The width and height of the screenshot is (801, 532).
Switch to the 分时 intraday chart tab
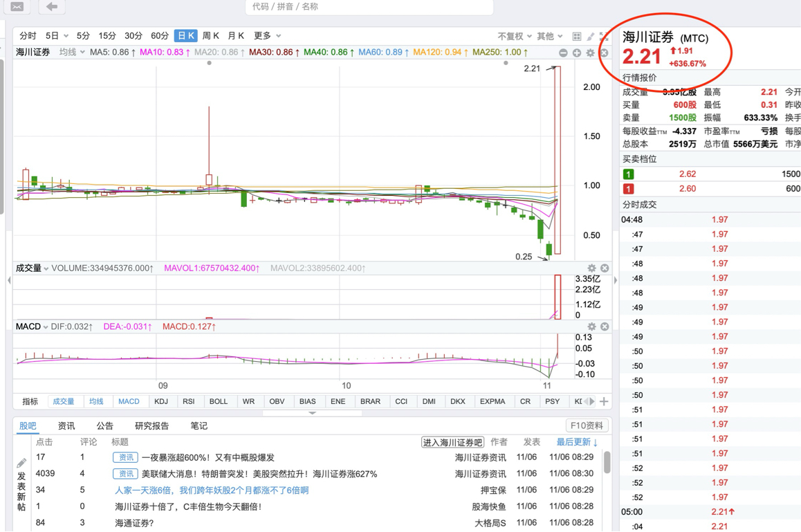point(28,36)
